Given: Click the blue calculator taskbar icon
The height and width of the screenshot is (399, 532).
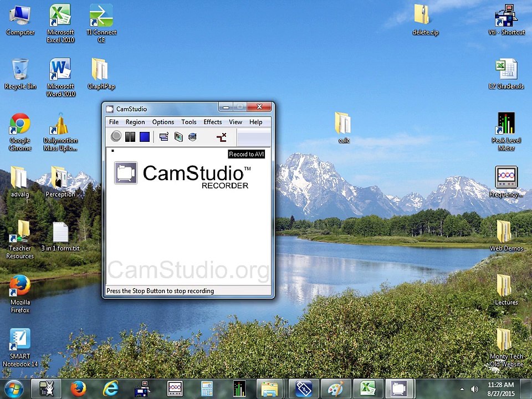Looking at the screenshot, I should pos(207,388).
